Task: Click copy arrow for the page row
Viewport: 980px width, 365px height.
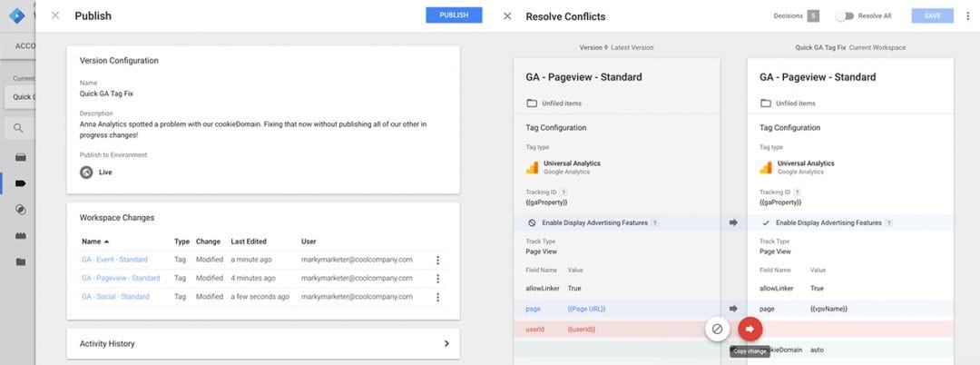Action: click(x=734, y=309)
